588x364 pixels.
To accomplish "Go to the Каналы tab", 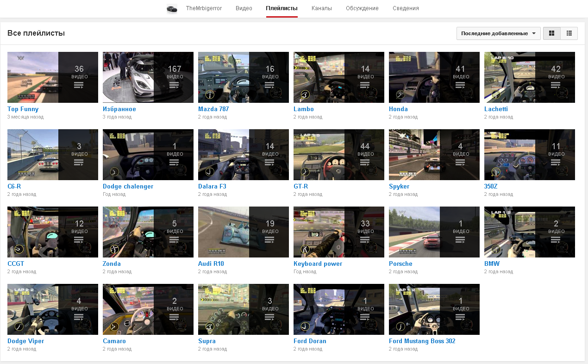I will coord(322,8).
